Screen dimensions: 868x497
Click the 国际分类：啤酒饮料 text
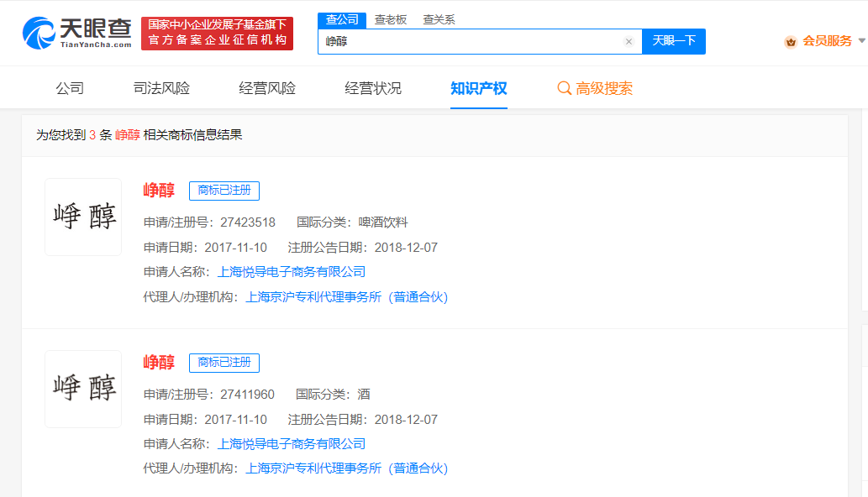tap(352, 222)
